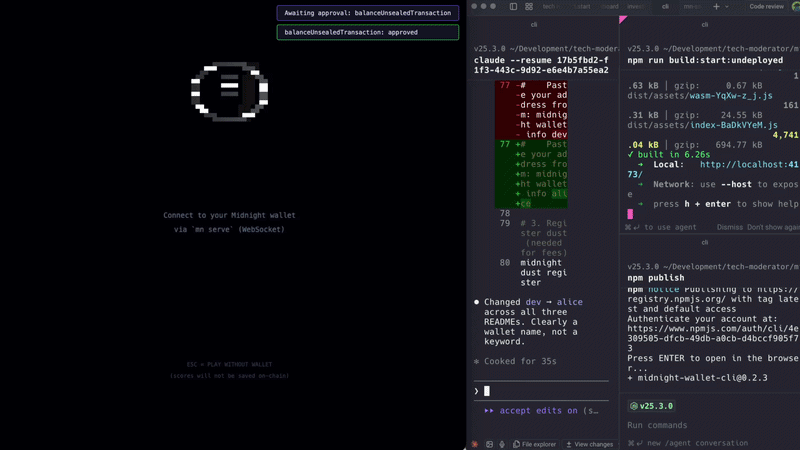Screen dimensions: 800x450
Task: Click the claude --resume command text
Action: point(541,65)
